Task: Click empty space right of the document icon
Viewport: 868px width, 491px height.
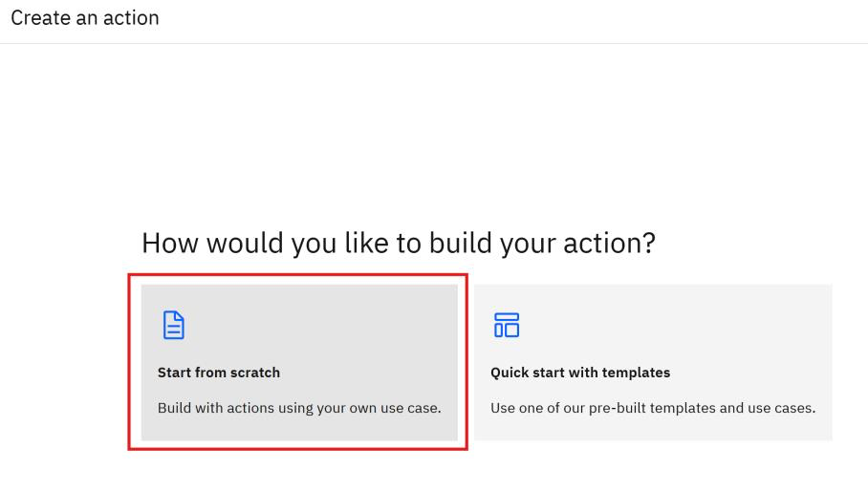Action: click(315, 326)
